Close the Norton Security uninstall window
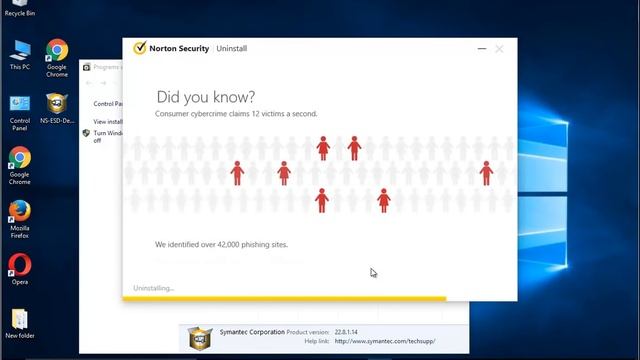The image size is (640, 360). point(499,49)
